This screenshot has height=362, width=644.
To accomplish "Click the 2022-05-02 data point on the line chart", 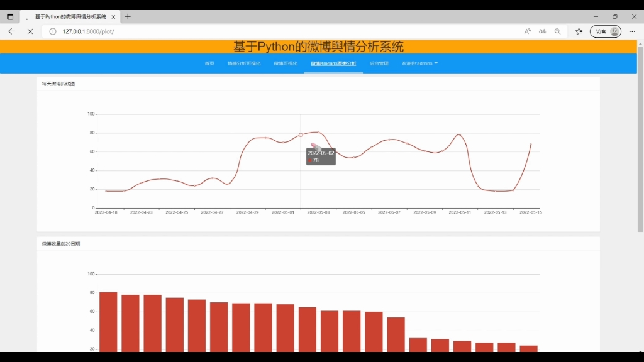I will 301,134.
